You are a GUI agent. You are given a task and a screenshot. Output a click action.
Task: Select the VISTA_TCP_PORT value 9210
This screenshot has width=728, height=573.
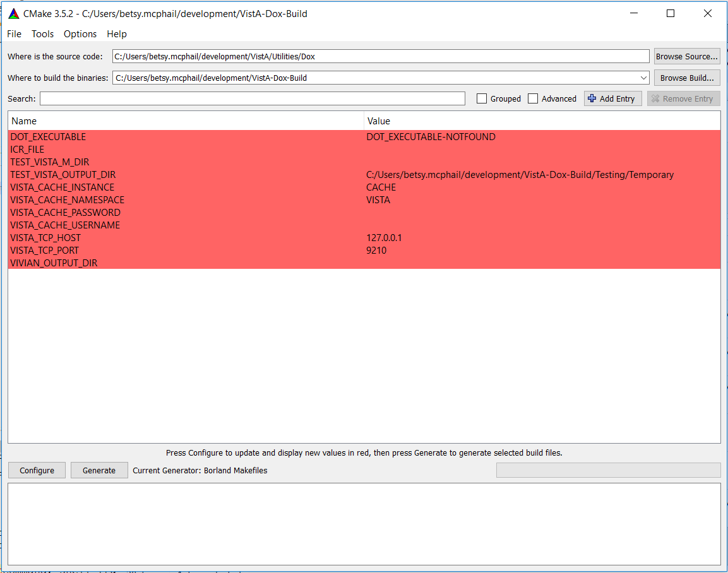click(376, 251)
